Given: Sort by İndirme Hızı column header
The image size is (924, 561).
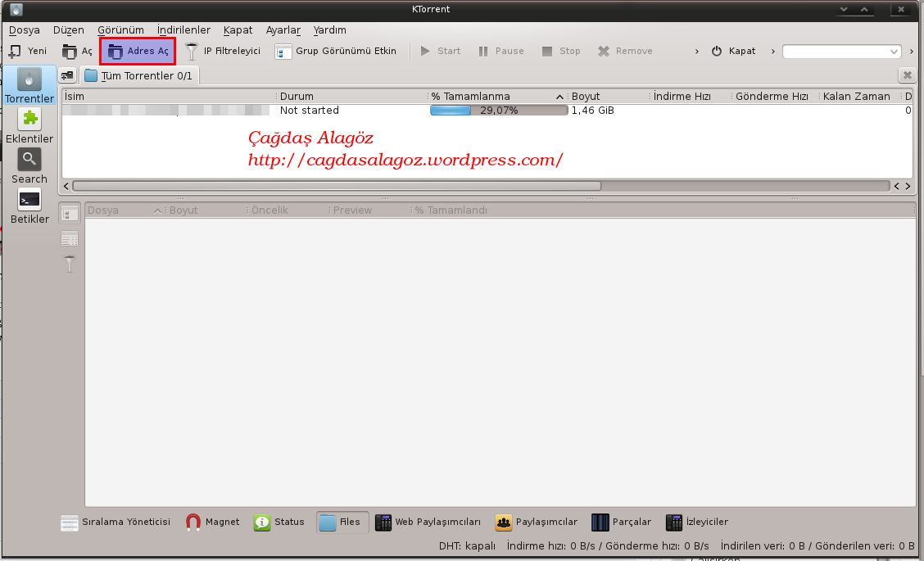Looking at the screenshot, I should point(691,96).
